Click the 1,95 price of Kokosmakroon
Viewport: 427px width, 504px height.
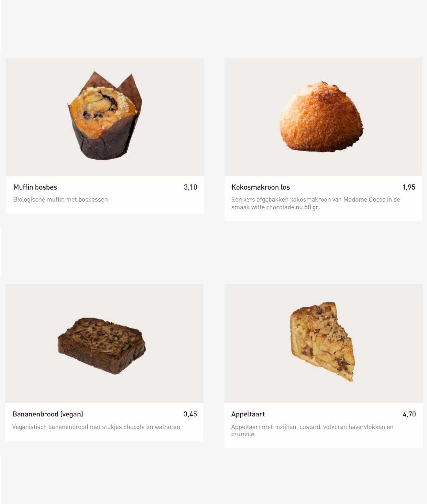pyautogui.click(x=409, y=187)
